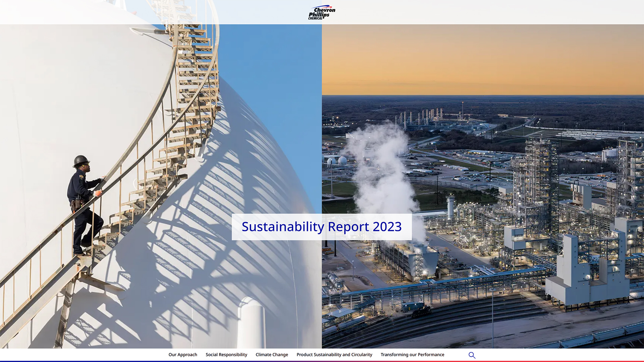Open the Our Approach menu item

point(182,355)
